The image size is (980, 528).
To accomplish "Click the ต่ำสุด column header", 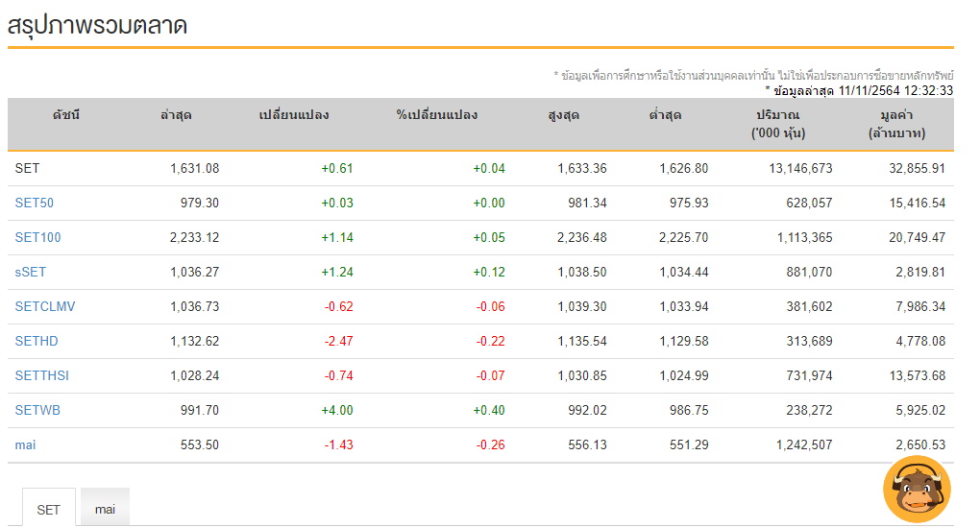I will 665,115.
